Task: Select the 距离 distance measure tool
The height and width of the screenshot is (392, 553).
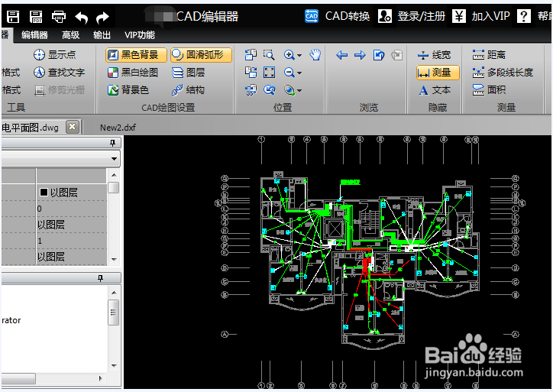Action: pos(489,55)
